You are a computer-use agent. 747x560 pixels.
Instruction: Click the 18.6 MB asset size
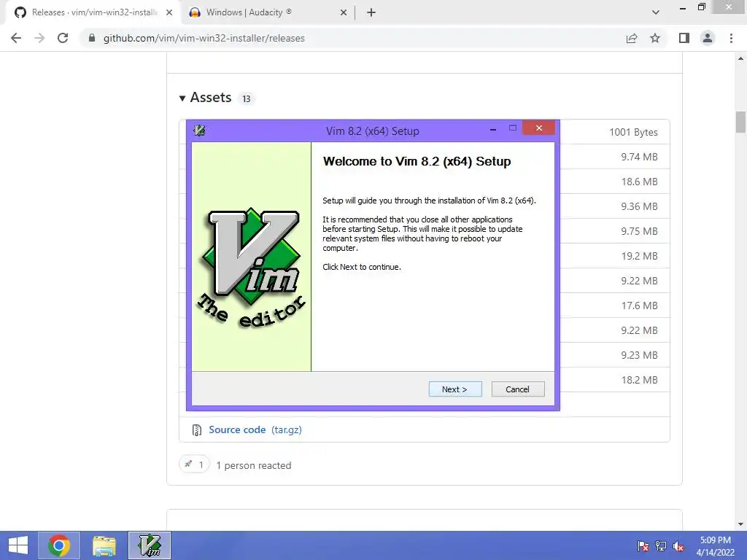[639, 182]
